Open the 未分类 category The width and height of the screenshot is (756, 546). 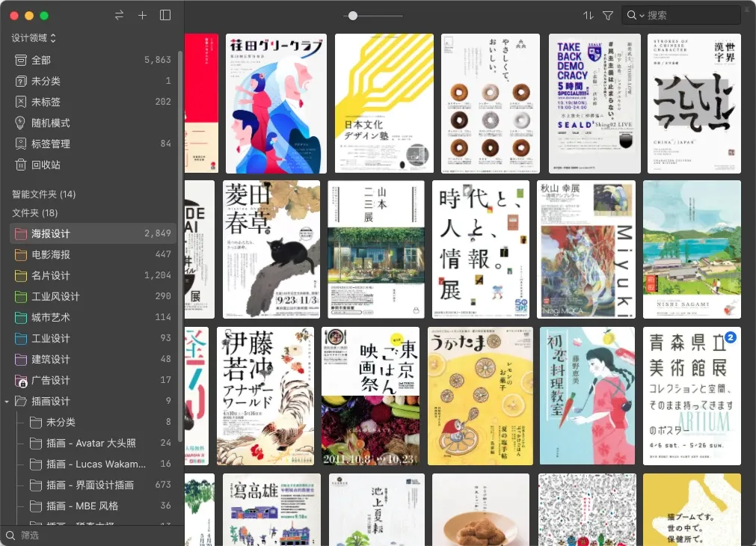[x=93, y=81]
